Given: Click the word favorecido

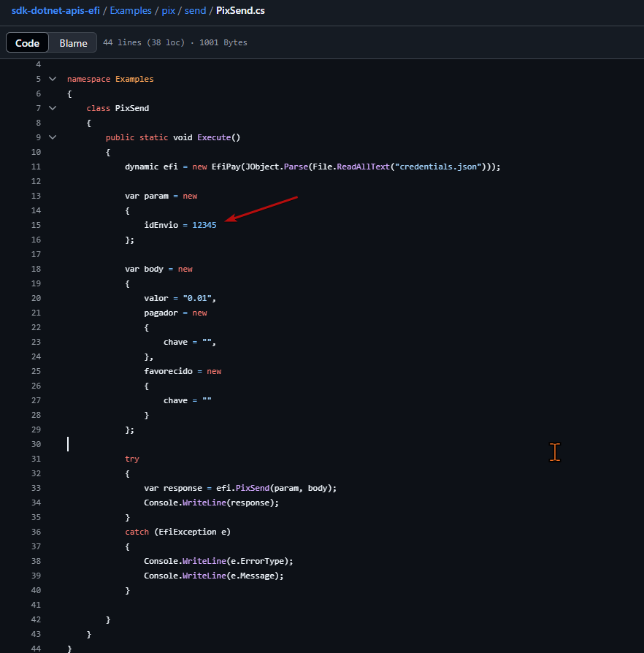Looking at the screenshot, I should coord(168,371).
